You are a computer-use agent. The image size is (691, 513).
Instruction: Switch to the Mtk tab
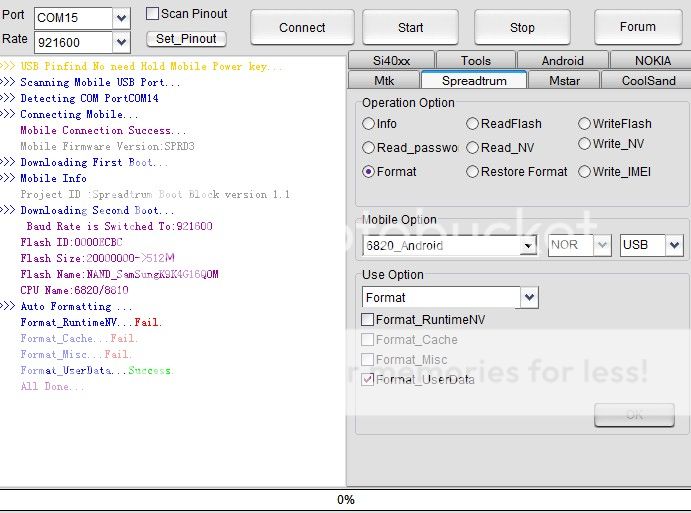384,80
